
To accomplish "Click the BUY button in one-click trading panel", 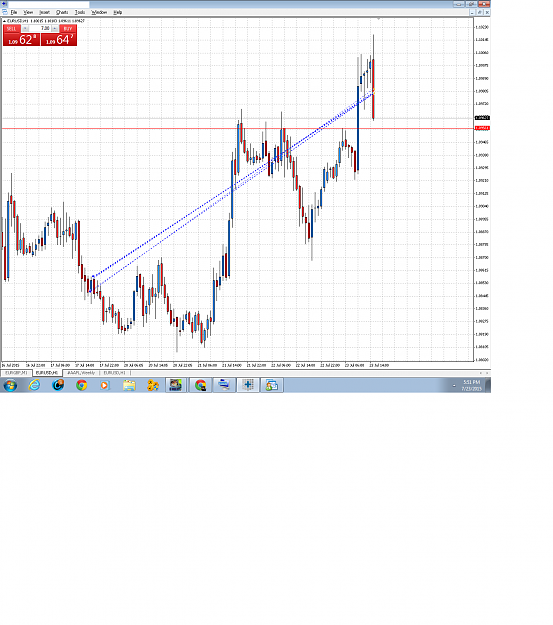I will click(x=68, y=29).
